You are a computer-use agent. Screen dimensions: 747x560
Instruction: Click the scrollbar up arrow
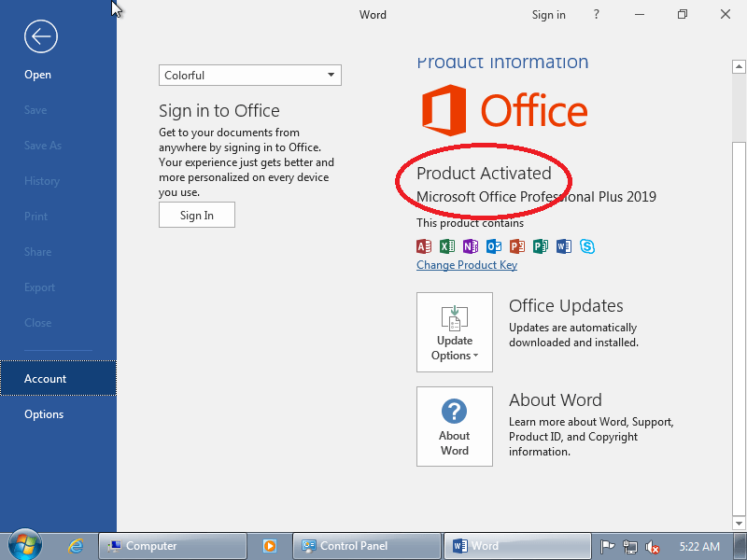pyautogui.click(x=739, y=66)
